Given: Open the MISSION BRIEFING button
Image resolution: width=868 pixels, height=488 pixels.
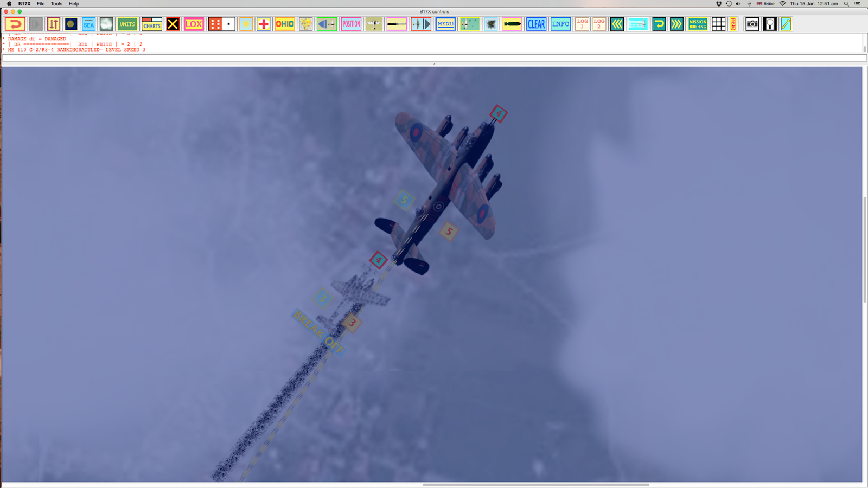Looking at the screenshot, I should [x=698, y=24].
